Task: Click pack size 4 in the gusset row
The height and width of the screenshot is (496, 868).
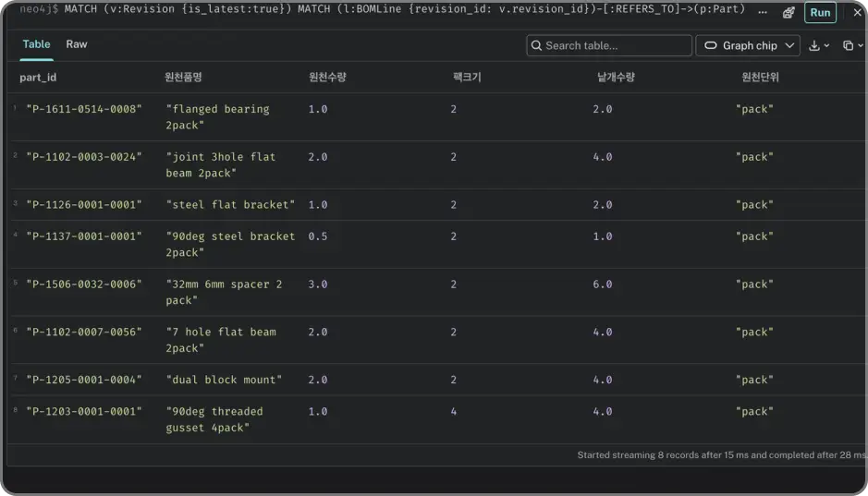Action: point(453,411)
